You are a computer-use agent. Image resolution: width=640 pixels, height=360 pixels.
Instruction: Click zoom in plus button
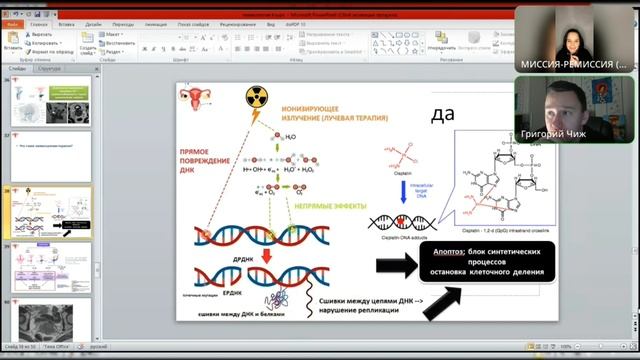(623, 347)
